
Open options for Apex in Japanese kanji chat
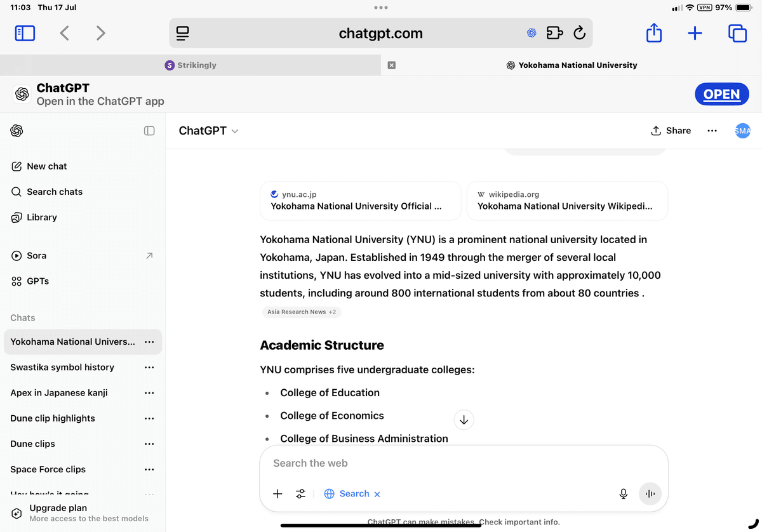(x=149, y=392)
